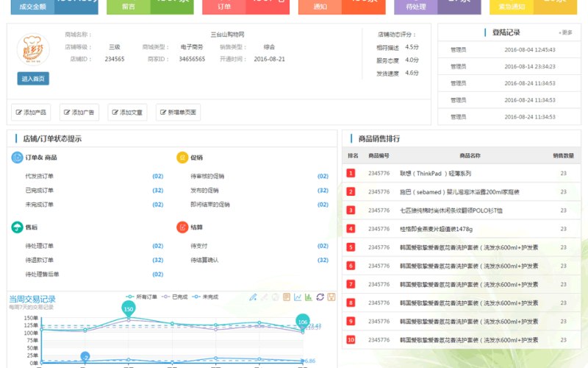Click the count beside 待退款订单

pos(158,261)
